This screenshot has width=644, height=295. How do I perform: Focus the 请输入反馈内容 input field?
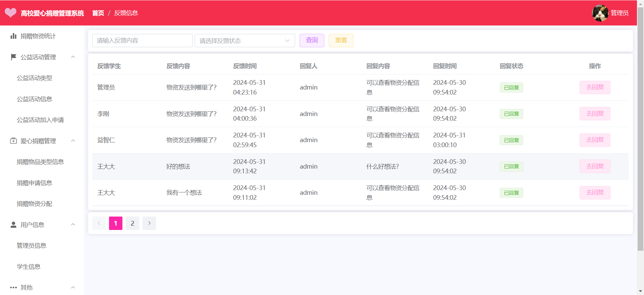tap(143, 41)
